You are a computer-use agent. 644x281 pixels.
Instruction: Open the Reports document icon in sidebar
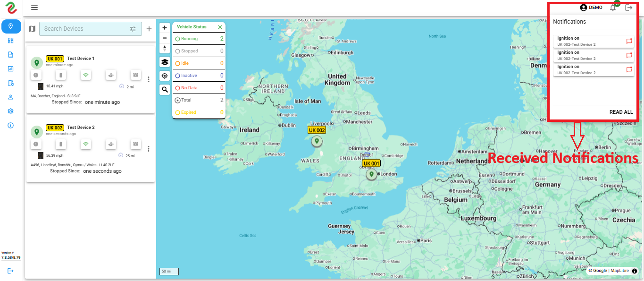pyautogui.click(x=10, y=54)
